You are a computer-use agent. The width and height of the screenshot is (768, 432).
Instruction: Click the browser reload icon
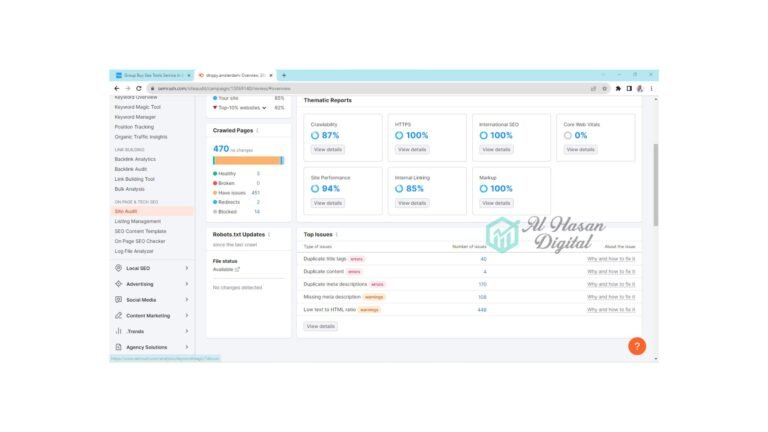(138, 88)
